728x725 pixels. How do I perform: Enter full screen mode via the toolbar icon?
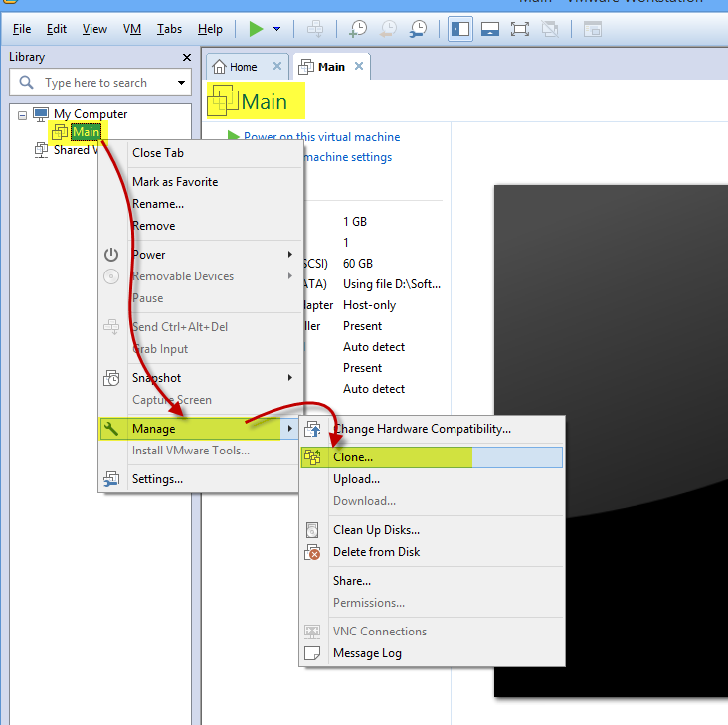tap(519, 29)
